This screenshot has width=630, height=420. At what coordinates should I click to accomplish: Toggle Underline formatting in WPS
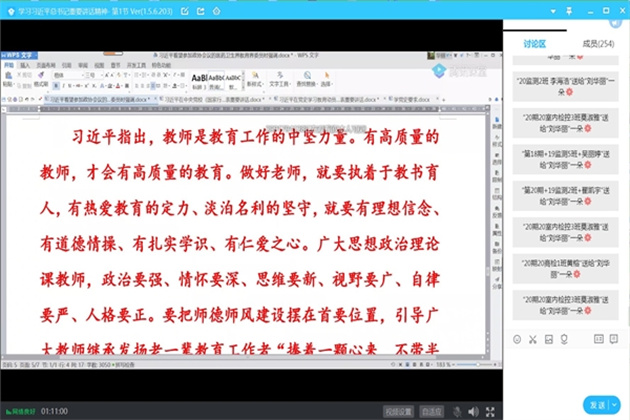70,86
